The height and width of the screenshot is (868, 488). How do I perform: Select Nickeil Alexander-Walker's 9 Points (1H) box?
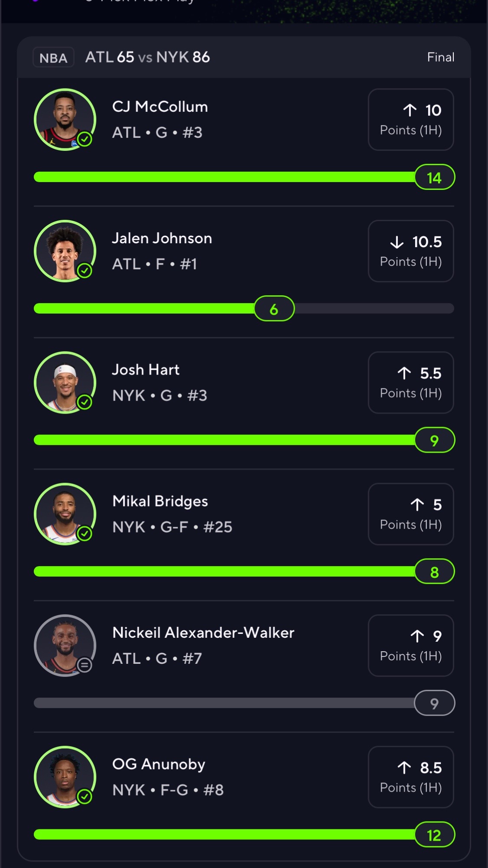tap(411, 645)
